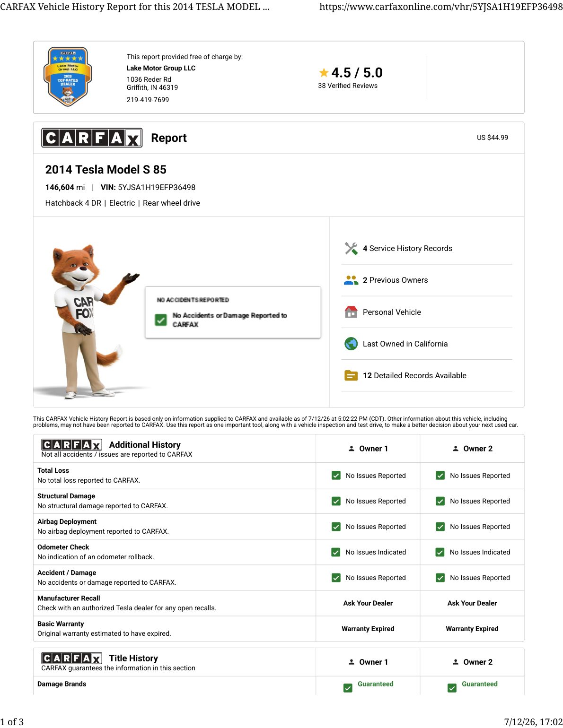Click the gold star rating icon
Image resolution: width=563 pixels, height=728 pixels.
click(x=324, y=72)
